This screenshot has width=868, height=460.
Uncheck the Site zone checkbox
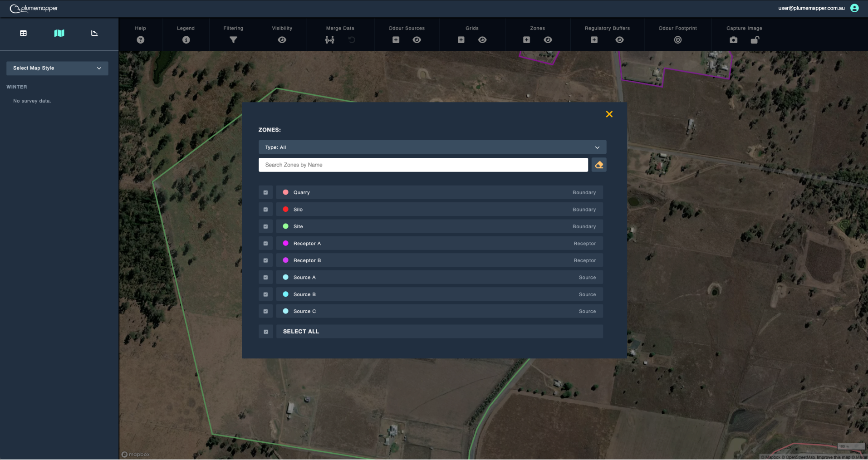coord(266,226)
